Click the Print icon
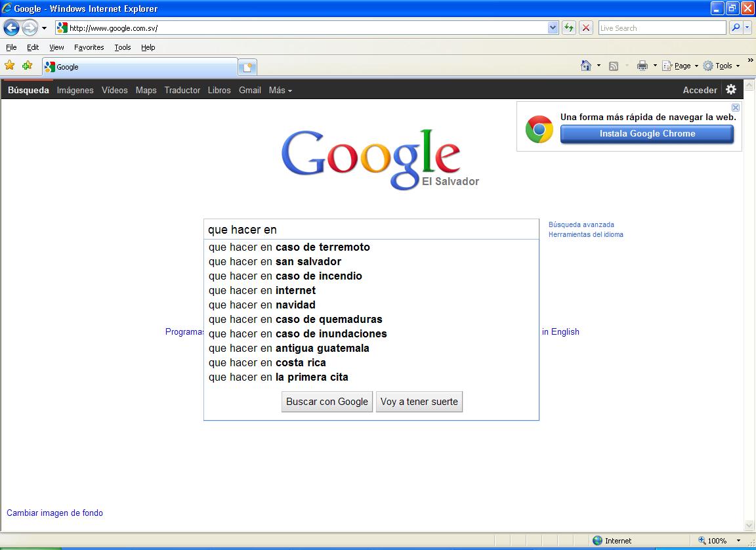Screen dimensions: 756x550 click(642, 66)
